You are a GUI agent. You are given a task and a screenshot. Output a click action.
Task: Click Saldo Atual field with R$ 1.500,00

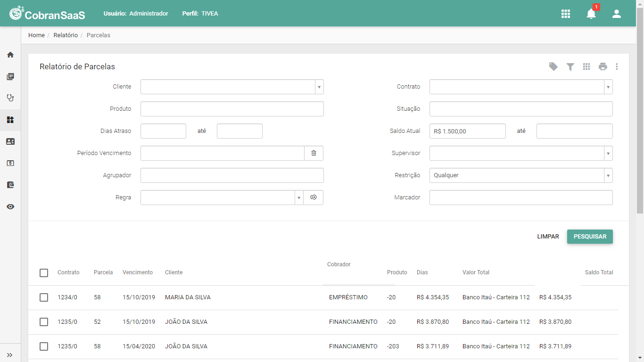tap(468, 131)
